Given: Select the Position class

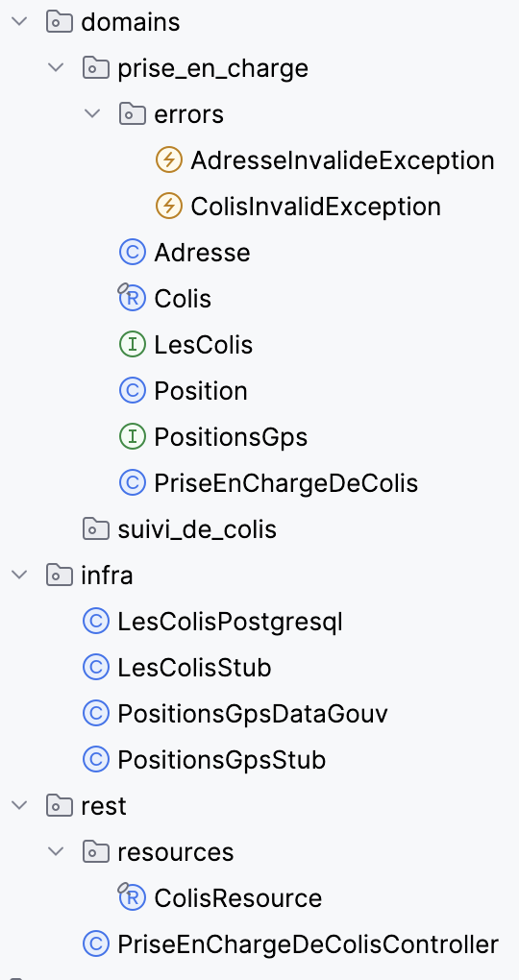Looking at the screenshot, I should (x=201, y=391).
